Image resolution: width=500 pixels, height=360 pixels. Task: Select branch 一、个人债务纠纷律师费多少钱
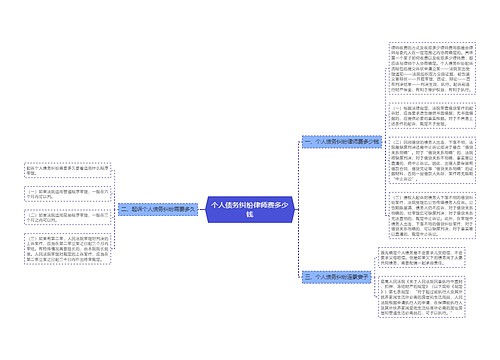pyautogui.click(x=342, y=142)
